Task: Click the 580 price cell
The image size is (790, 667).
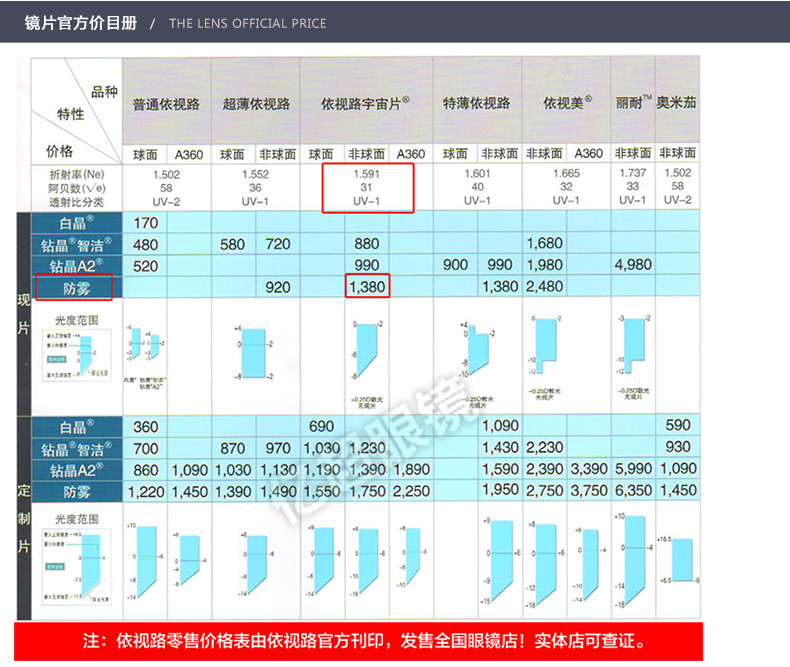Action: [x=232, y=245]
